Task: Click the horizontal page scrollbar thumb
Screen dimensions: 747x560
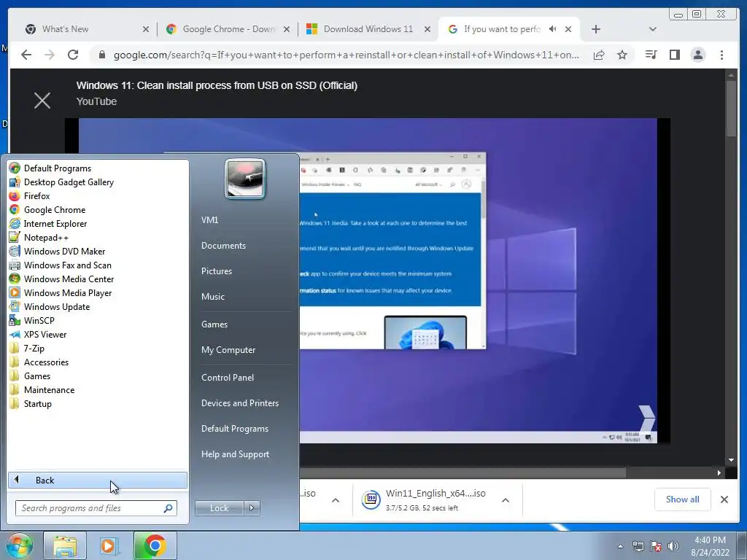Action: 462,472
